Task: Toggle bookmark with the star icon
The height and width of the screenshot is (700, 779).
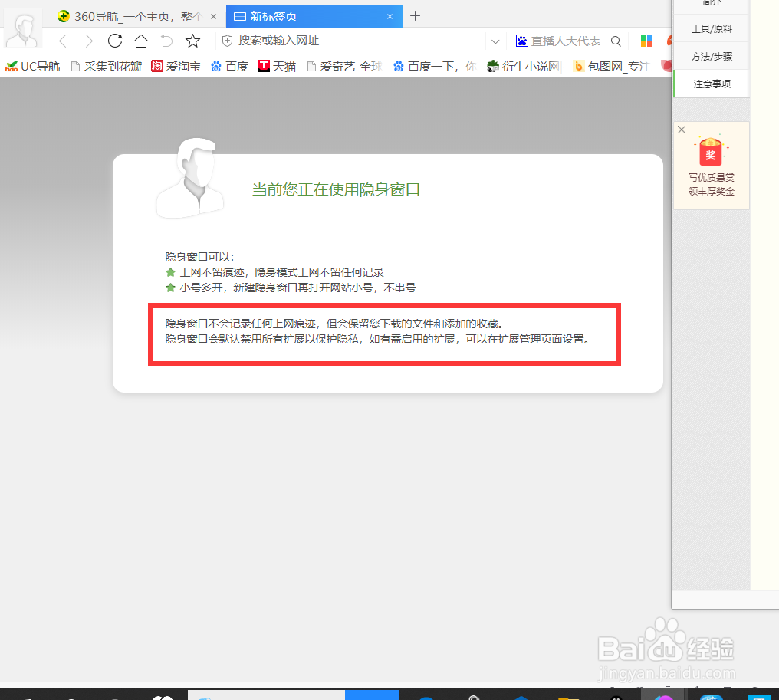Action: 192,41
